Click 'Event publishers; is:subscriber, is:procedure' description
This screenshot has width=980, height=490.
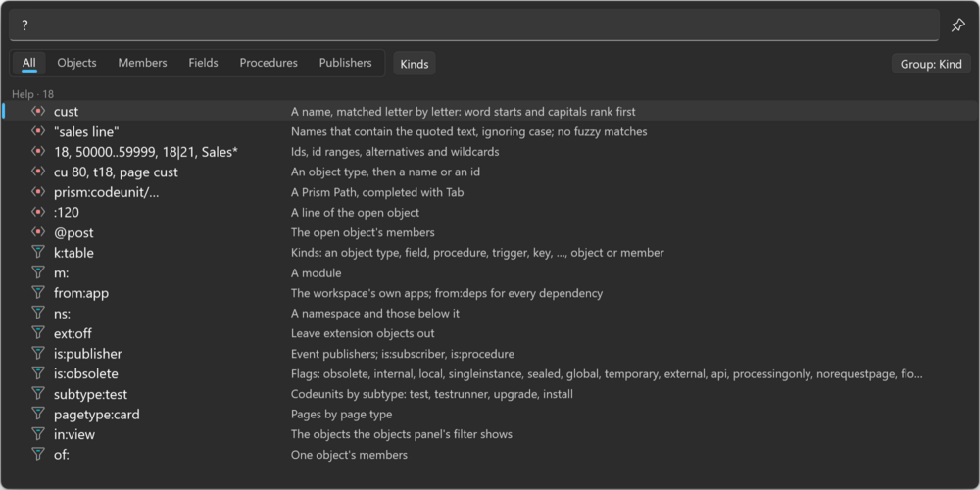pyautogui.click(x=403, y=353)
